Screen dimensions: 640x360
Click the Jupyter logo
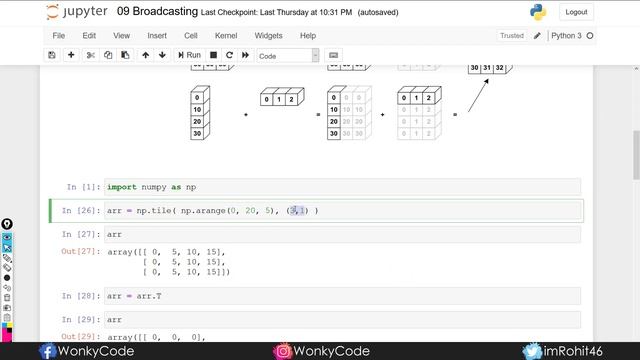click(77, 12)
